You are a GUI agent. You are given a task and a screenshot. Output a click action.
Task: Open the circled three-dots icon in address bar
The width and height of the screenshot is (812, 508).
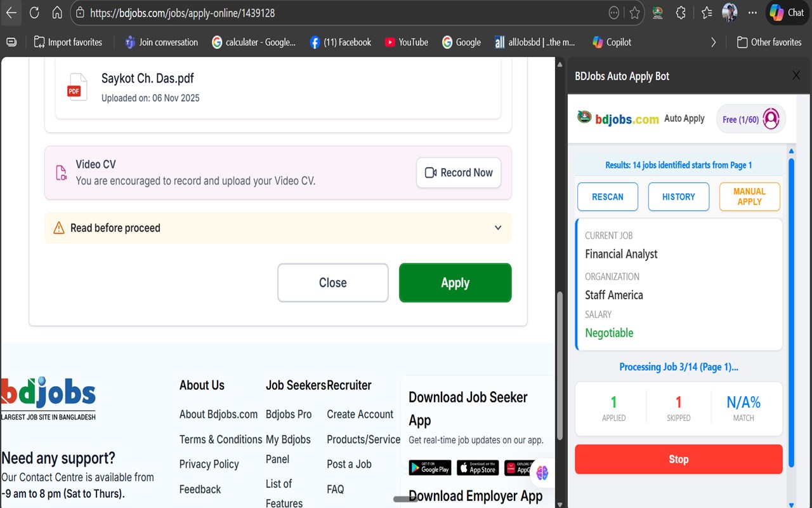[x=613, y=13]
